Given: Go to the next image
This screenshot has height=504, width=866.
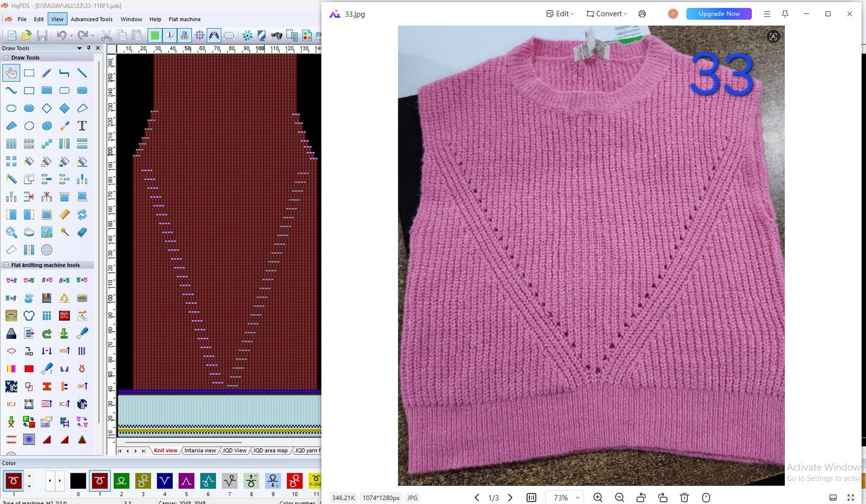Looking at the screenshot, I should [510, 498].
